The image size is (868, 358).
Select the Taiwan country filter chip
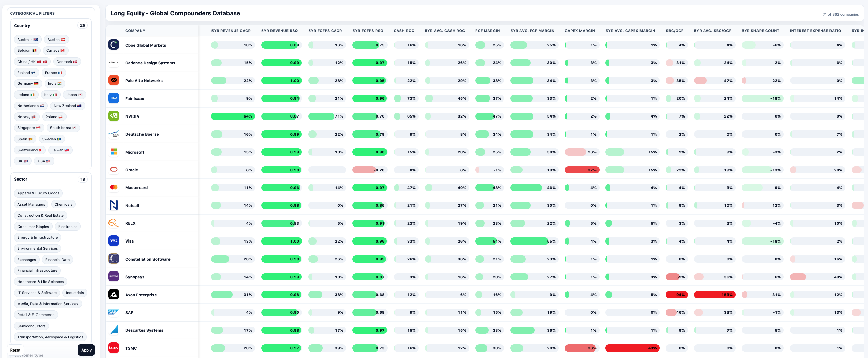coord(60,150)
